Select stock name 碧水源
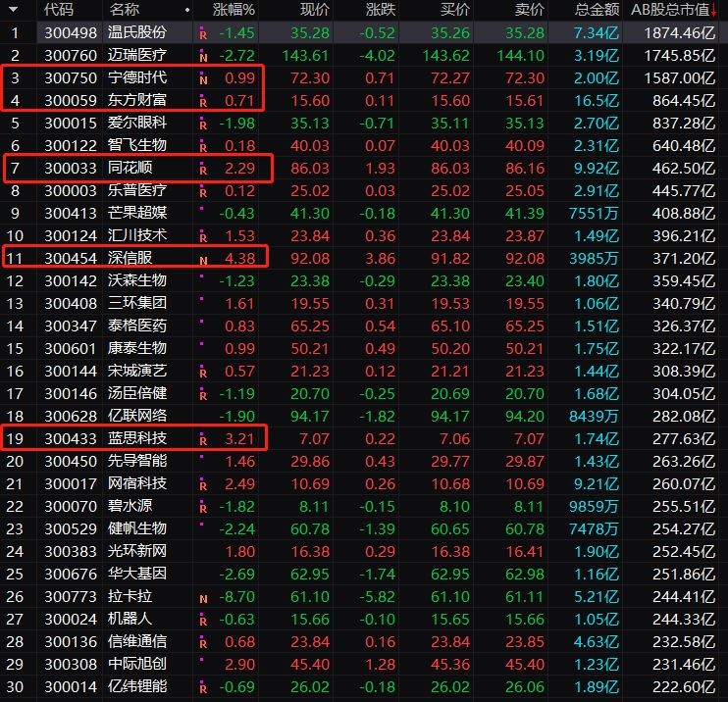 point(130,506)
